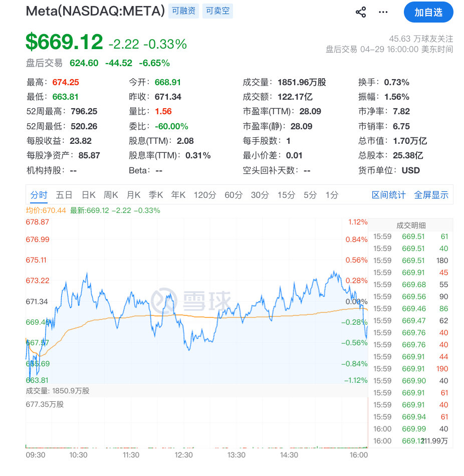Viewport: 464px width, 476px height.
Task: Click the 可卖空 tag beside stock name
Action: (x=217, y=11)
